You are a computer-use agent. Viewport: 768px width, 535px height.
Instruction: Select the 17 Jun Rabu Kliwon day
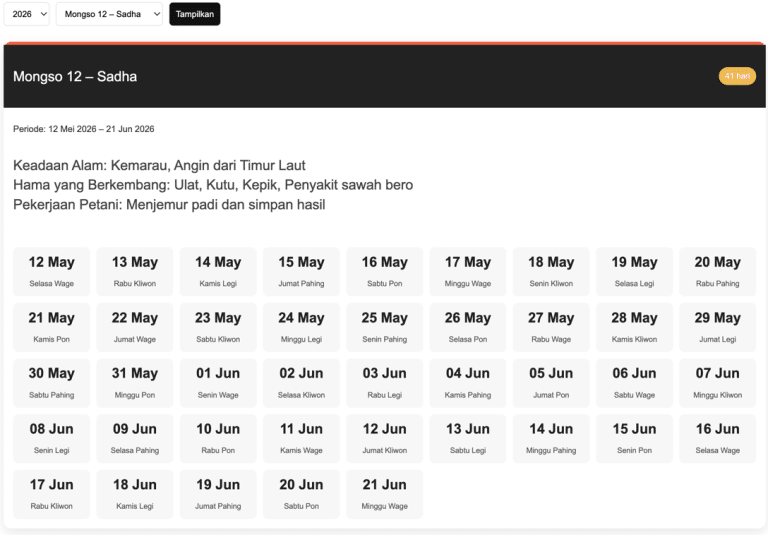[x=51, y=494]
